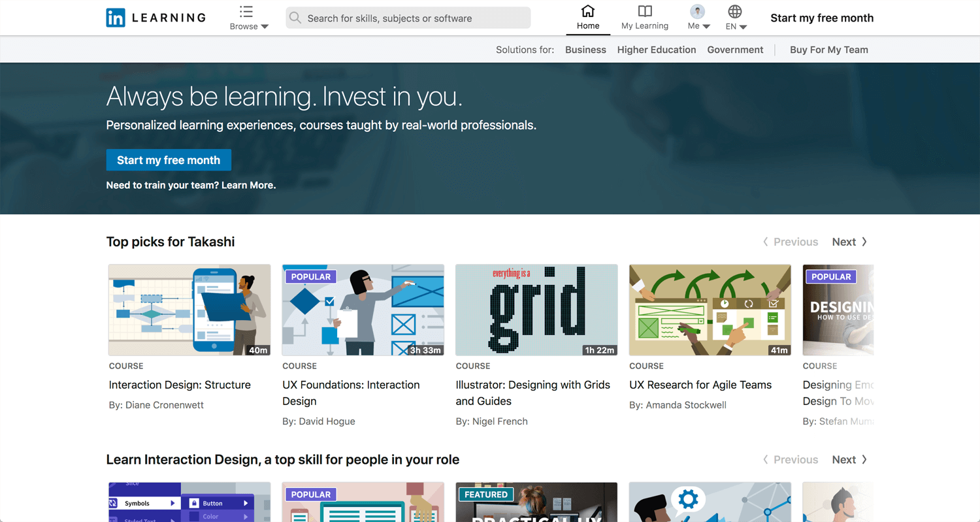Open the Browse menu list icon
This screenshot has width=980, height=522.
pyautogui.click(x=246, y=12)
